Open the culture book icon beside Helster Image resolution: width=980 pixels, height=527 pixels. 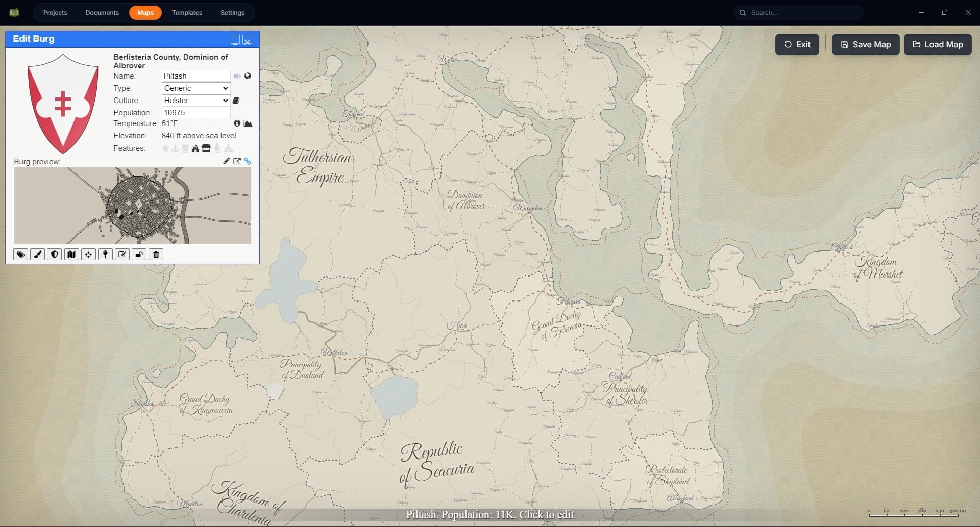tap(235, 101)
